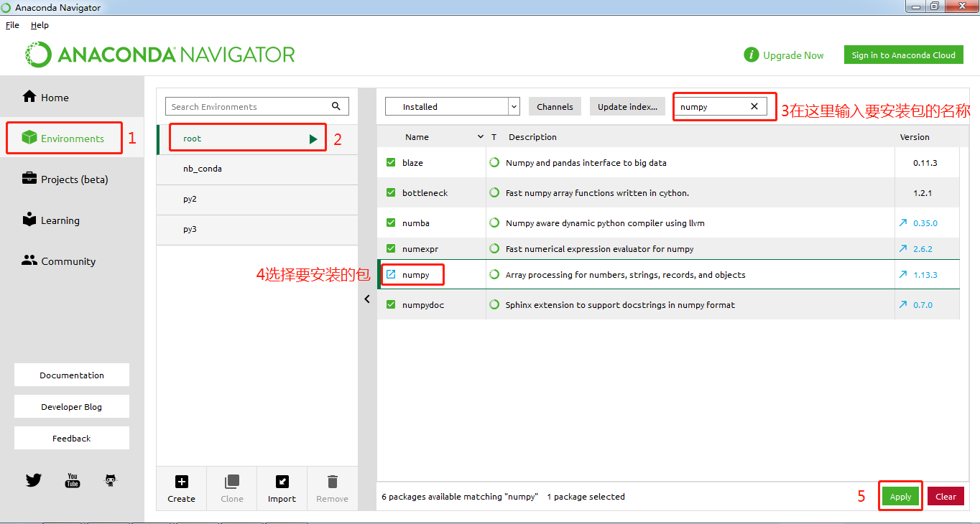Open the Learning section icon
The width and height of the screenshot is (980, 524).
coord(29,219)
